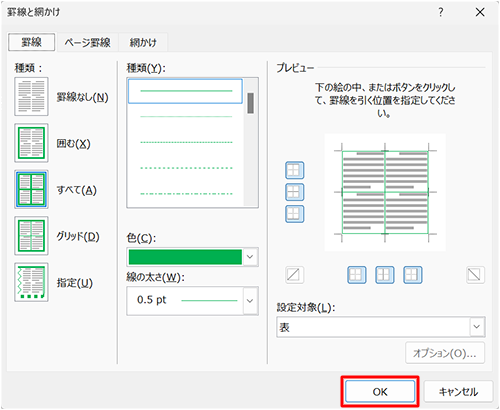Image resolution: width=500 pixels, height=410 pixels.
Task: Choose the fine dotted line style
Action: (185, 142)
